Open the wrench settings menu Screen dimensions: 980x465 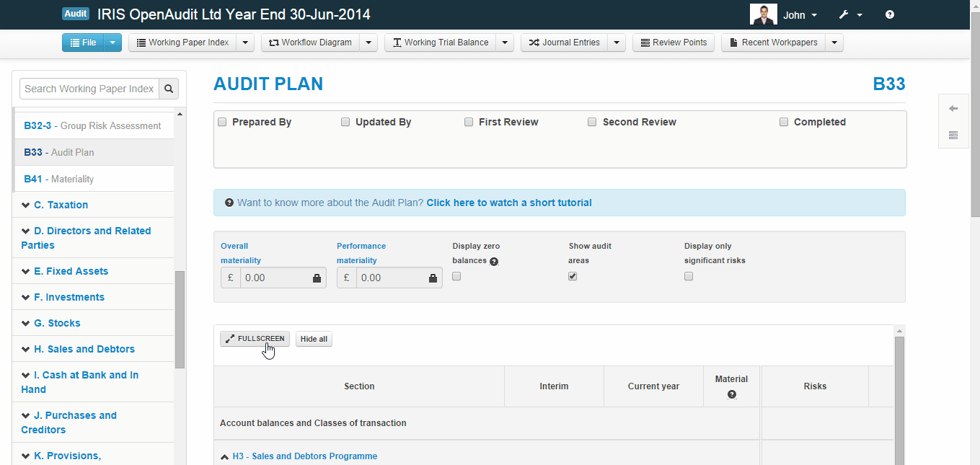(x=849, y=14)
